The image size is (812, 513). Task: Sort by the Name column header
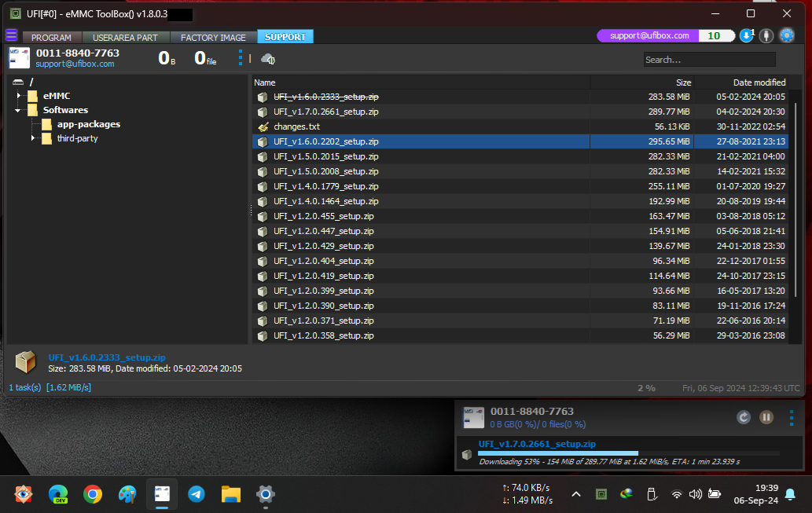[421, 82]
